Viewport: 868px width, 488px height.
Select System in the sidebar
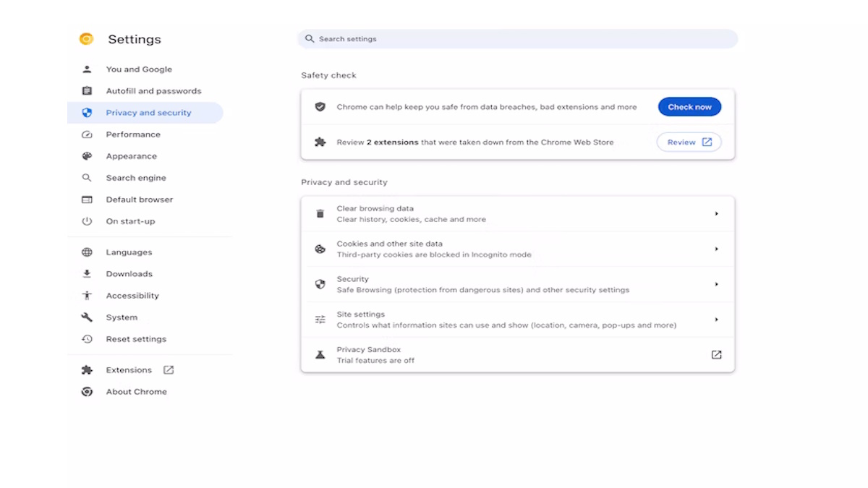pyautogui.click(x=122, y=317)
